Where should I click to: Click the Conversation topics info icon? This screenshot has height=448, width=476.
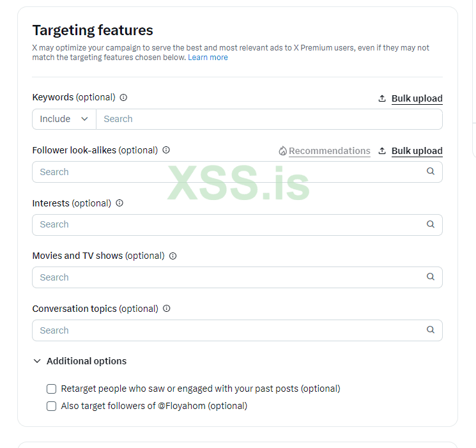[167, 309]
